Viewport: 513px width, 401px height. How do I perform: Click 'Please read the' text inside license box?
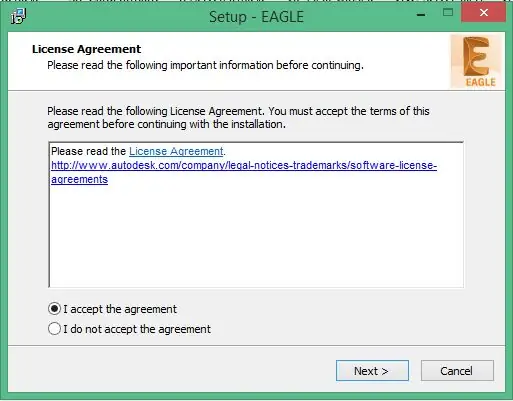point(88,151)
